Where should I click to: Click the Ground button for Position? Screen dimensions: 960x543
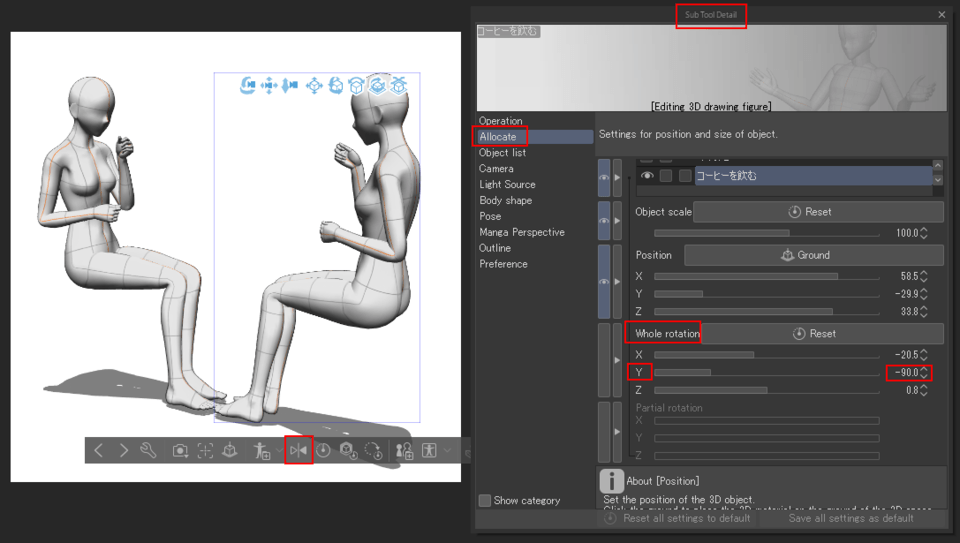click(814, 255)
